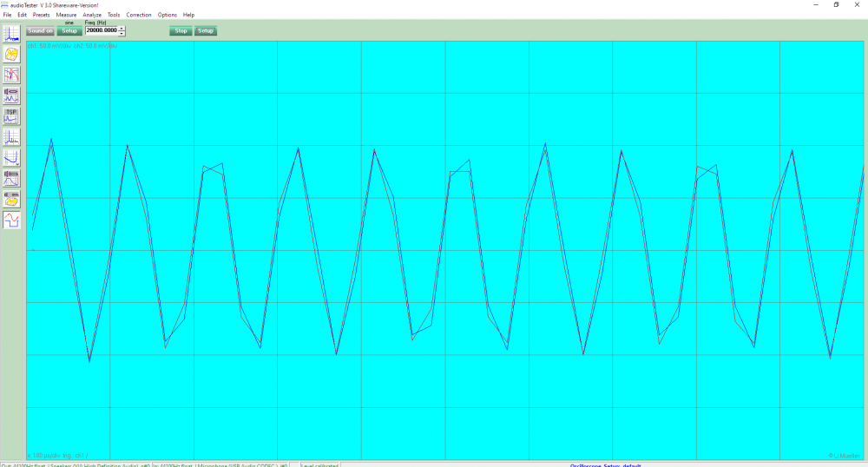
Task: Stop the oscilloscope measurement
Action: [181, 31]
